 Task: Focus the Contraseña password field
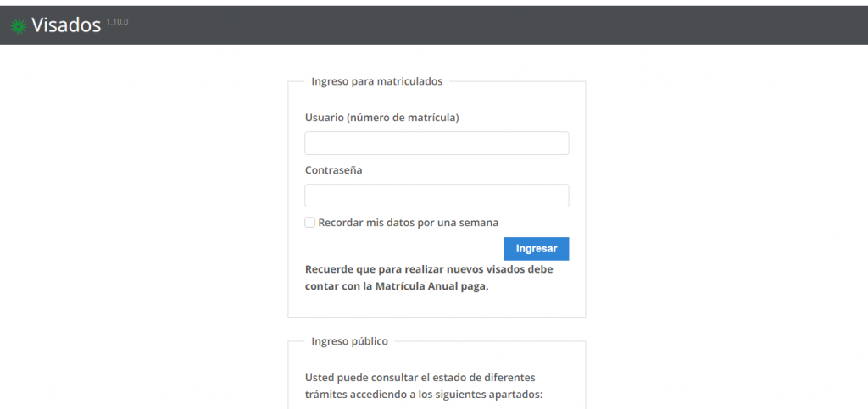point(436,196)
